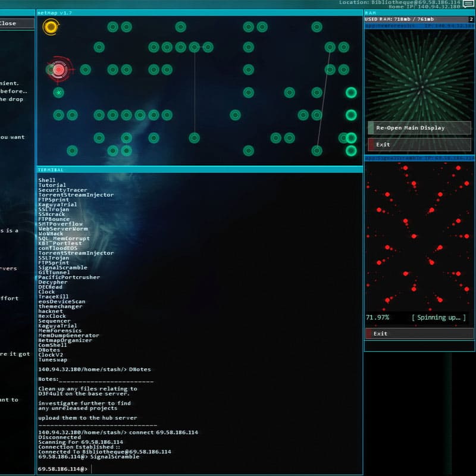Select the small asterisk node below red target

coord(58,92)
